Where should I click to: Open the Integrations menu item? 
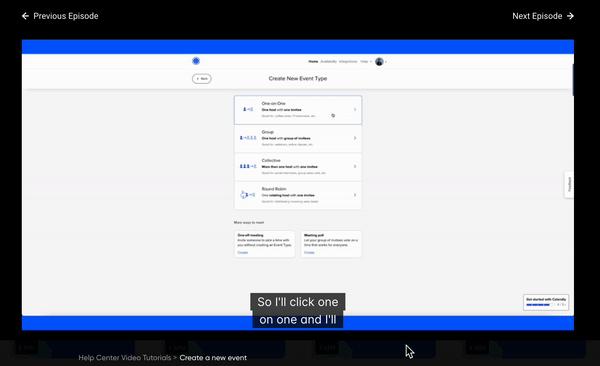(x=348, y=62)
